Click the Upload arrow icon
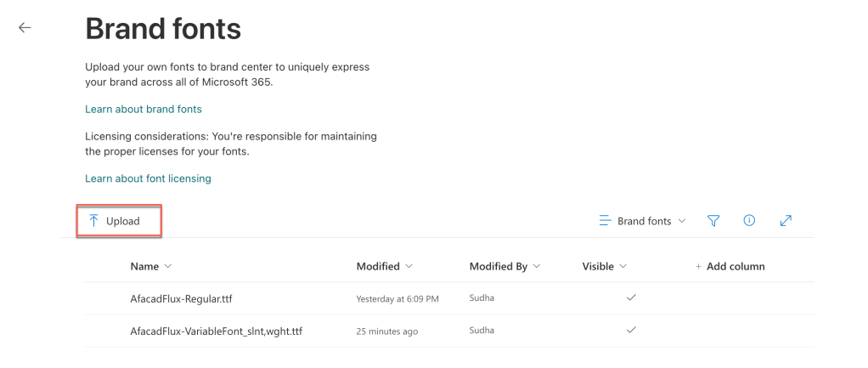868x368 pixels. tap(94, 221)
